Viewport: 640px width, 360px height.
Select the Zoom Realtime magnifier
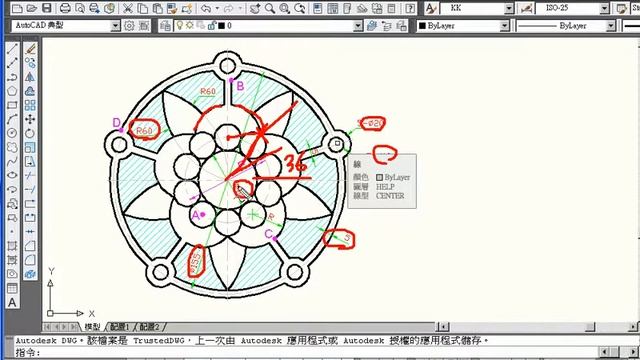tap(270, 8)
